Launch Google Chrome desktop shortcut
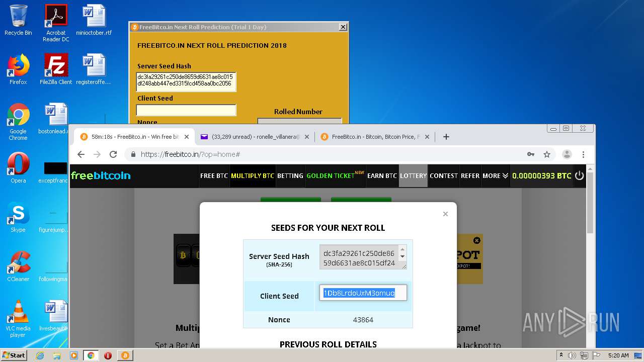This screenshot has height=362, width=644. tap(18, 122)
